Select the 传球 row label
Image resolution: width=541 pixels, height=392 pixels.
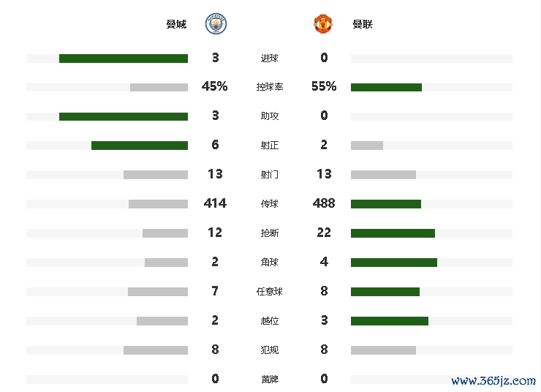[269, 204]
